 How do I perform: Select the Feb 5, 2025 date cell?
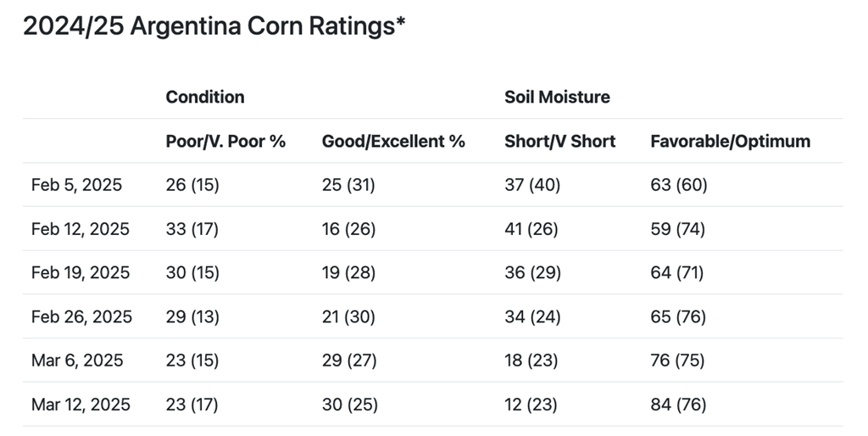click(76, 185)
